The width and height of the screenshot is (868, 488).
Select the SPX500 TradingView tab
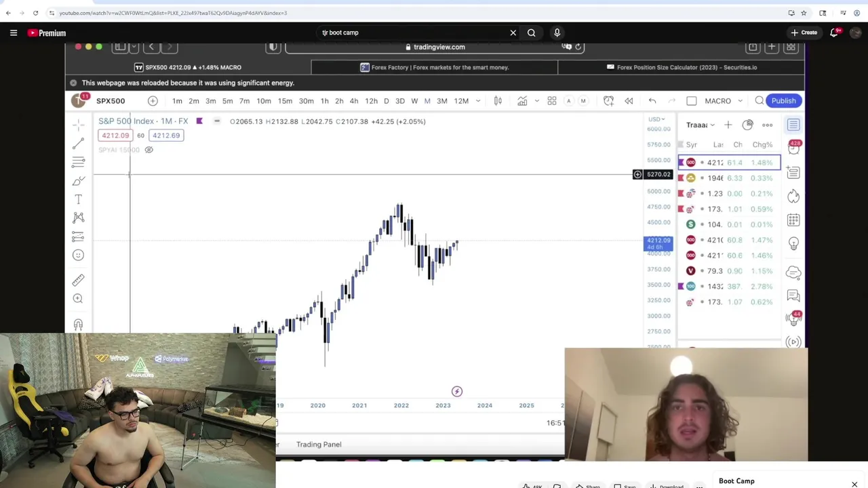click(x=188, y=67)
